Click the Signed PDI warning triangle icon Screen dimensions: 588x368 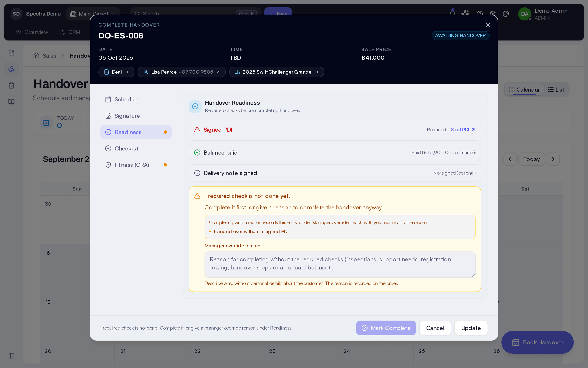(197, 129)
